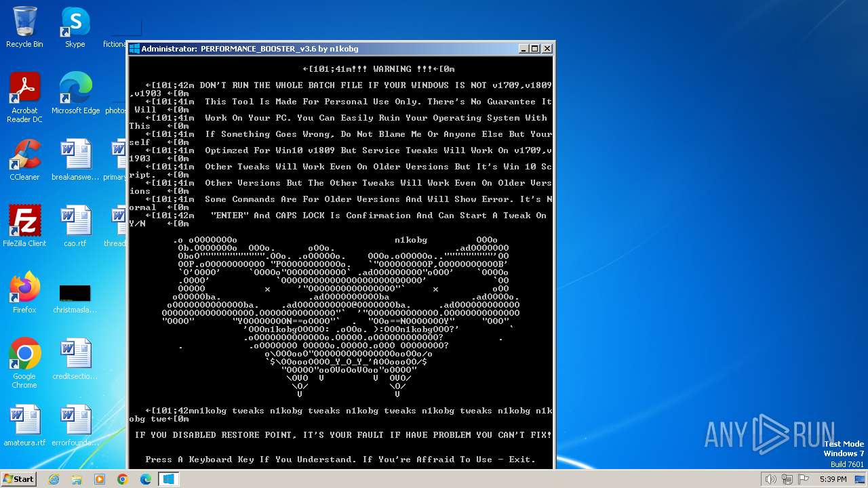Select the thread... desktop document

click(x=116, y=226)
